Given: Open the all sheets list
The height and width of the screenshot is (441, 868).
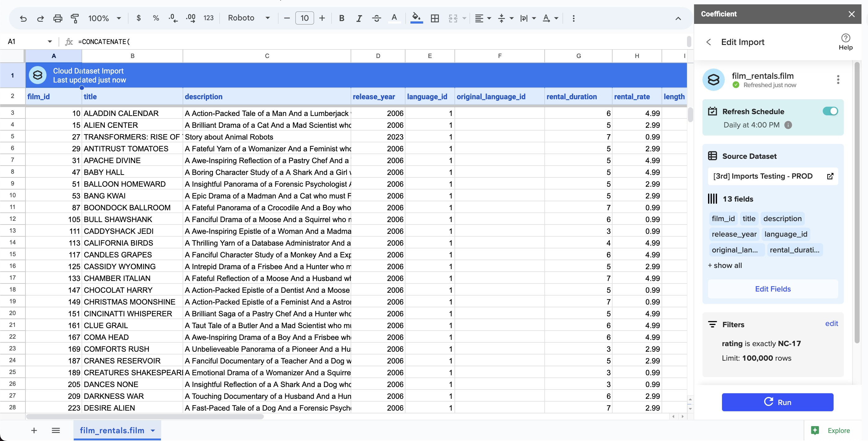Looking at the screenshot, I should tap(56, 430).
